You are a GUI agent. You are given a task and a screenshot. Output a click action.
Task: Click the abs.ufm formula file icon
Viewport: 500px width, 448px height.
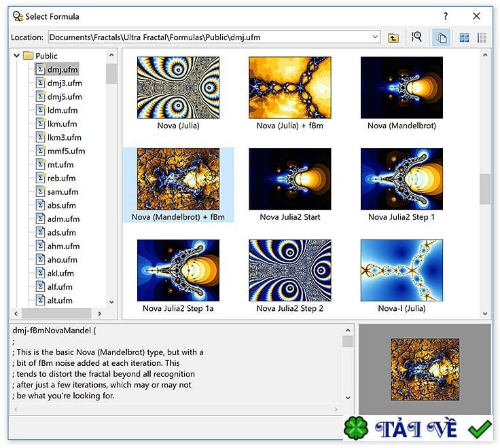click(40, 205)
